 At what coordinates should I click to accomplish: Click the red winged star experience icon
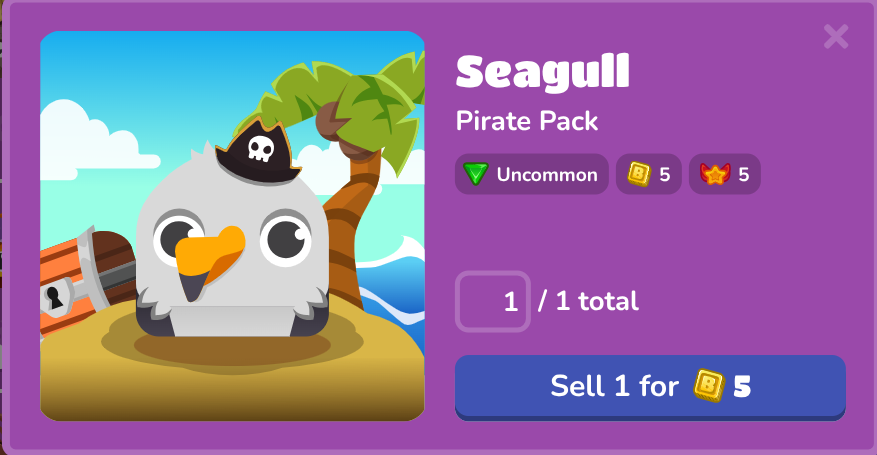point(715,174)
